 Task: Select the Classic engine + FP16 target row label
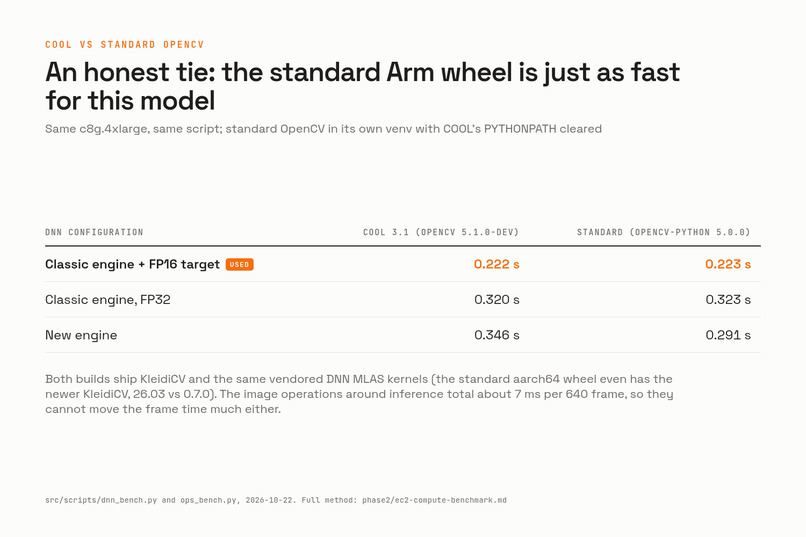coord(132,264)
